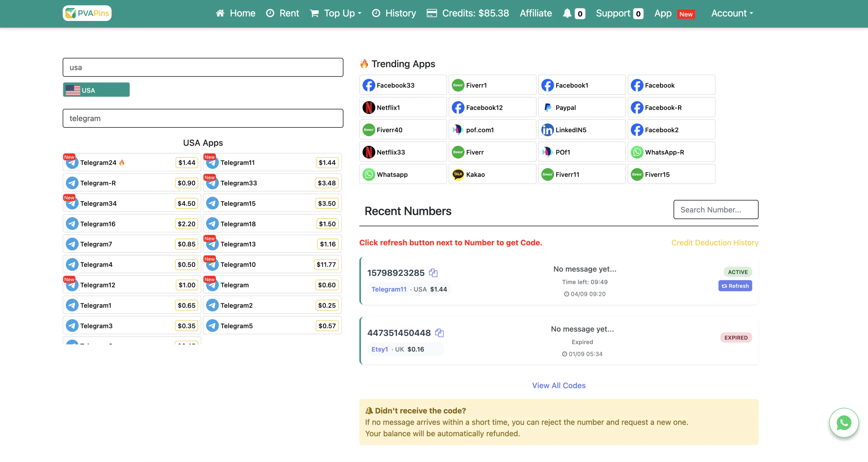Pick Netflix33 trending app

tap(403, 152)
